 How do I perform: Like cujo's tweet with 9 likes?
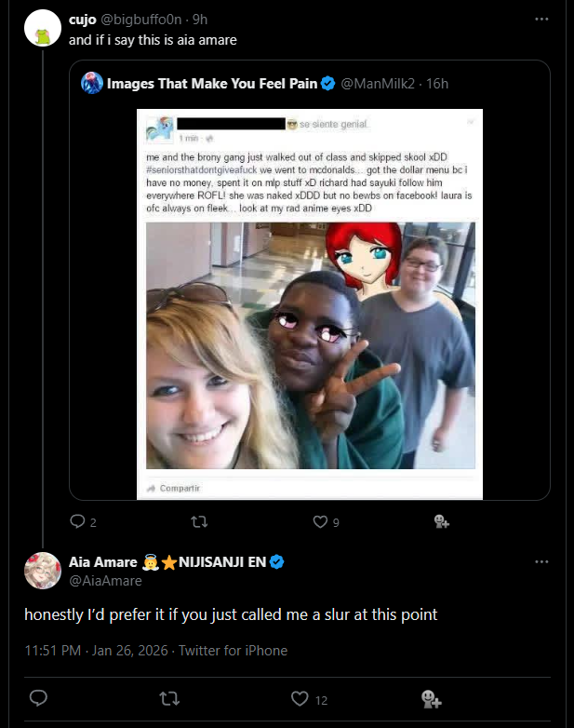(320, 522)
